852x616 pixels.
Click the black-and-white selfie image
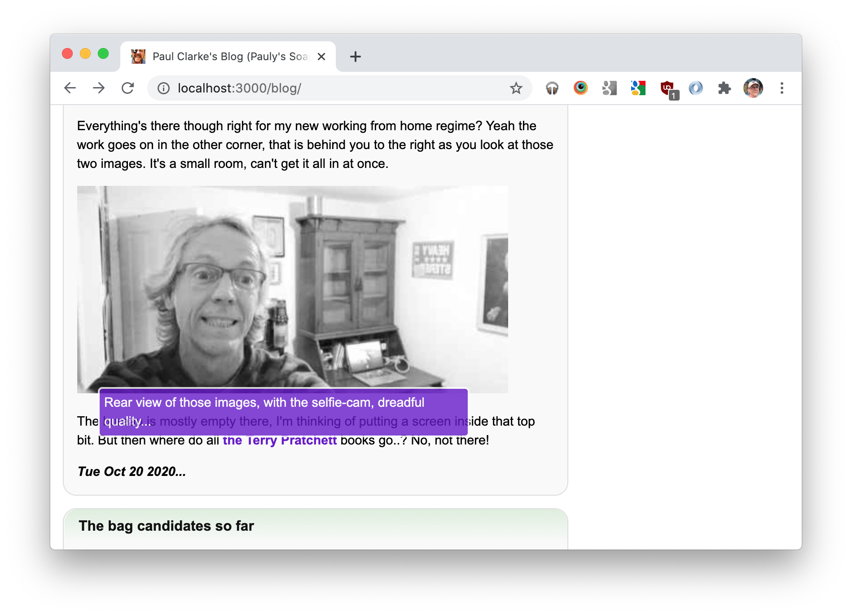coord(293,290)
